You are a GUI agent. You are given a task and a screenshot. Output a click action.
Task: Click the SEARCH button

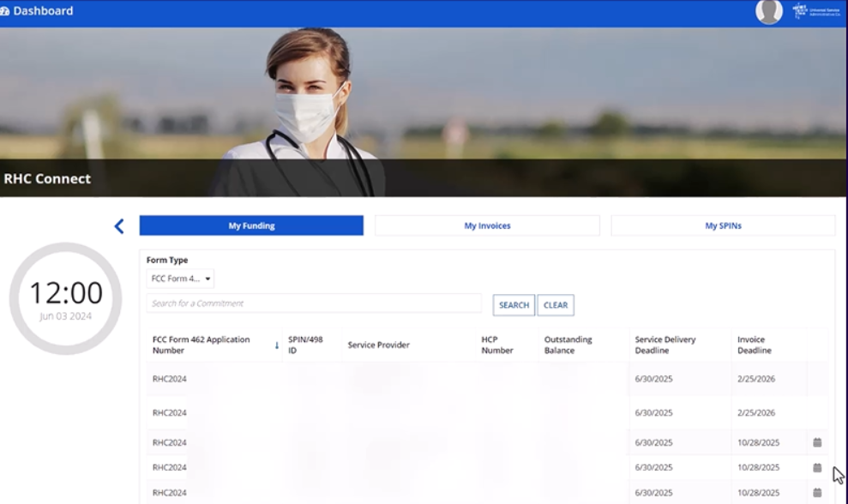[514, 305]
